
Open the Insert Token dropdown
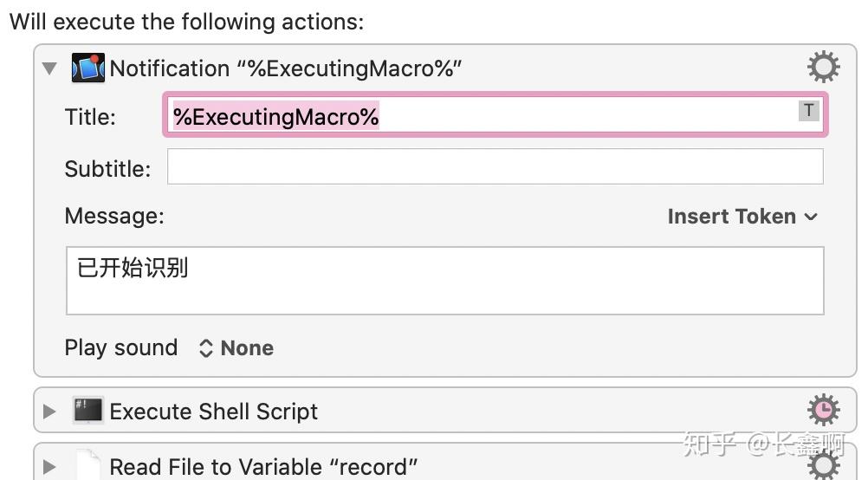(x=742, y=217)
